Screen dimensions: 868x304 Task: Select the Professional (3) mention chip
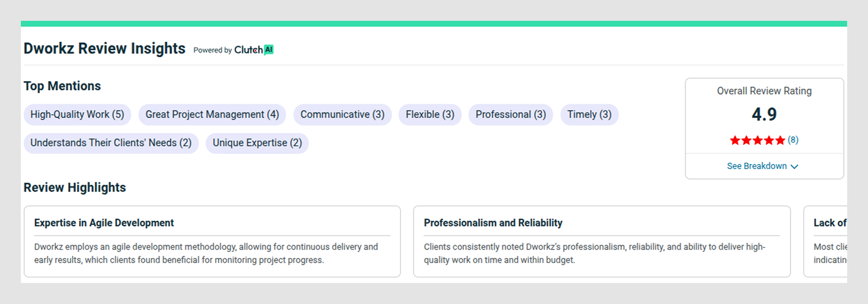[x=511, y=114]
